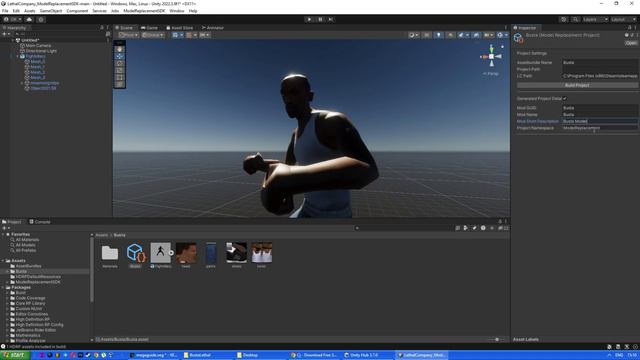Screen dimensions: 640x360
Task: Collapse the Packages folder tree
Action: click(3, 287)
